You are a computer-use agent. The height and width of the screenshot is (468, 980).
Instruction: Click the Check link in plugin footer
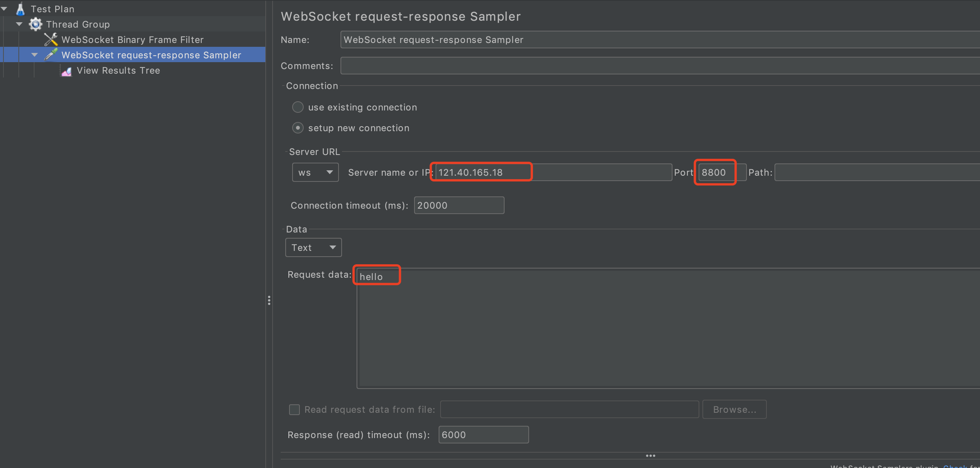[x=955, y=466]
